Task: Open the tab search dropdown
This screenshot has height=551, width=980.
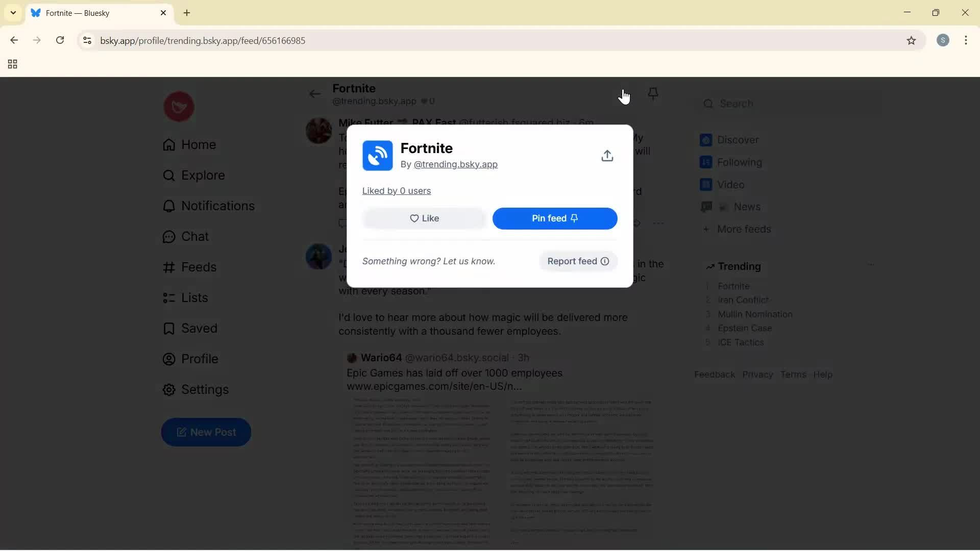Action: coord(12,13)
